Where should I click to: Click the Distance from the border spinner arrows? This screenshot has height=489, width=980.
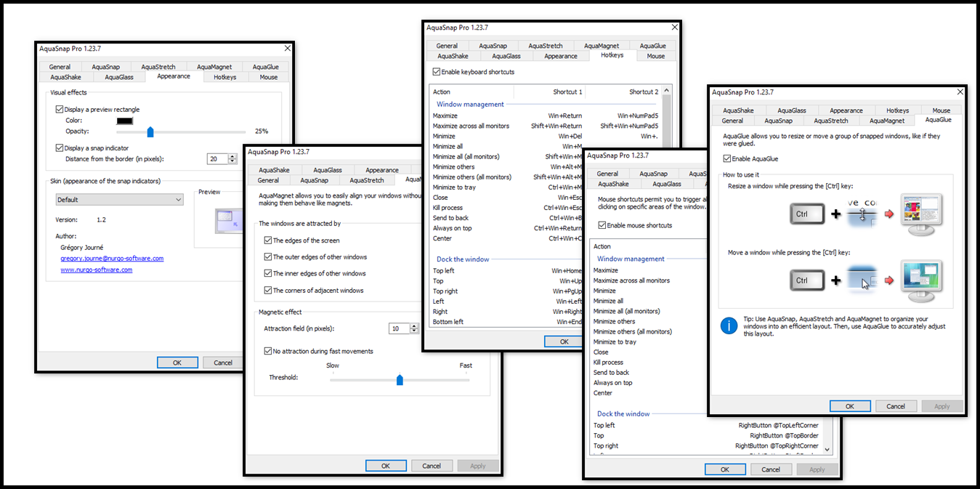[233, 159]
